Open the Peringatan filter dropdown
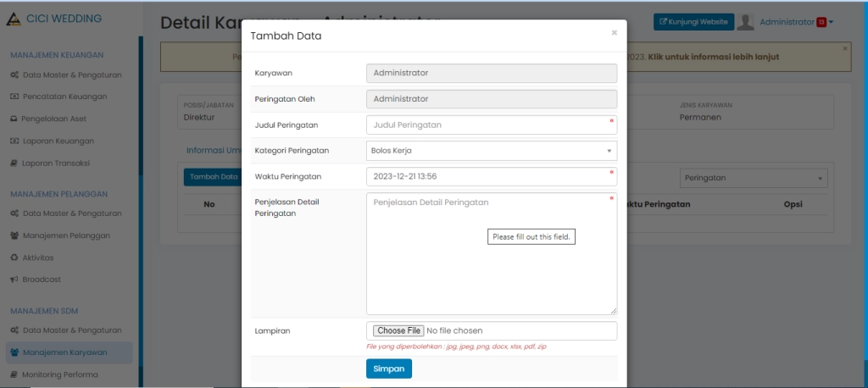The height and width of the screenshot is (388, 868). [x=754, y=178]
